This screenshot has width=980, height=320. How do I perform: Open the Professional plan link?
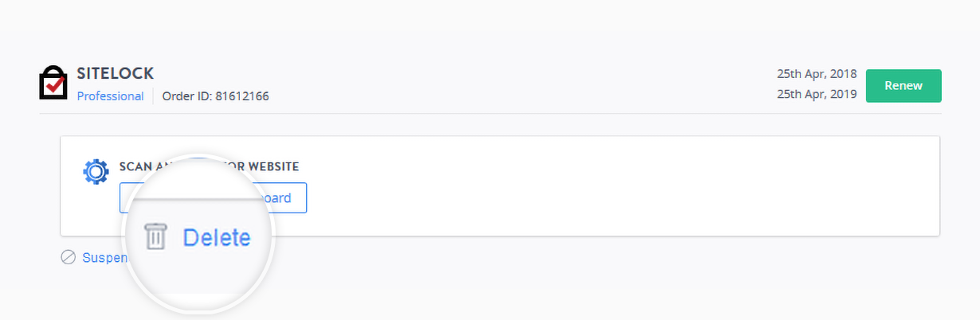point(110,96)
